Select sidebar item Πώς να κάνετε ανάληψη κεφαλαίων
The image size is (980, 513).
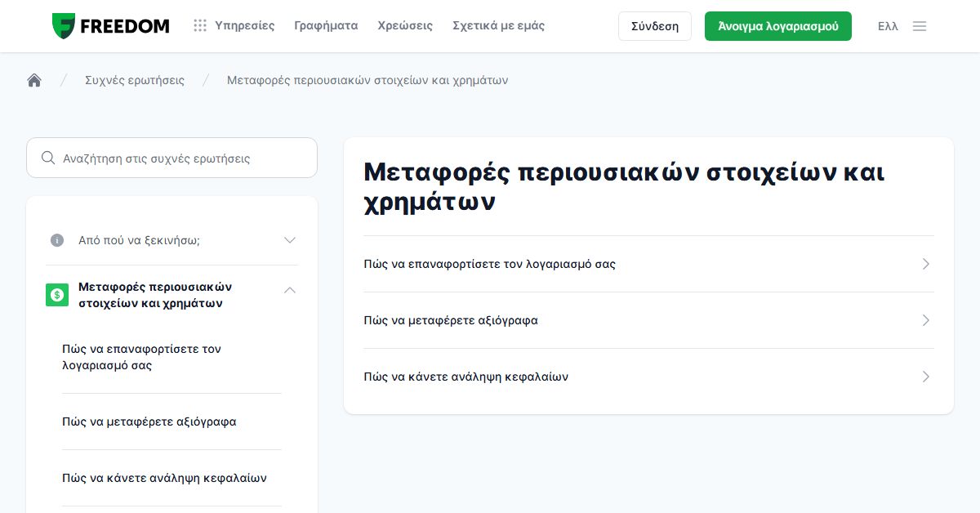164,478
